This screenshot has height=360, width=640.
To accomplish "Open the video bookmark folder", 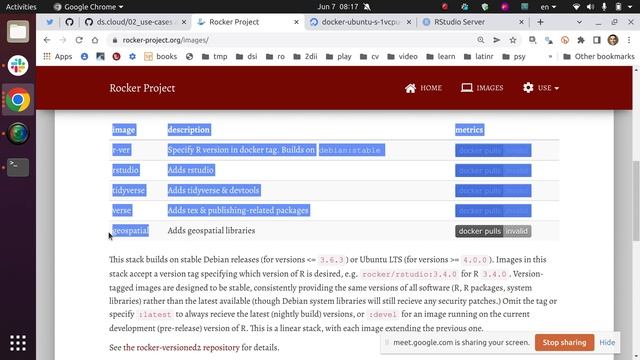I will click(402, 56).
